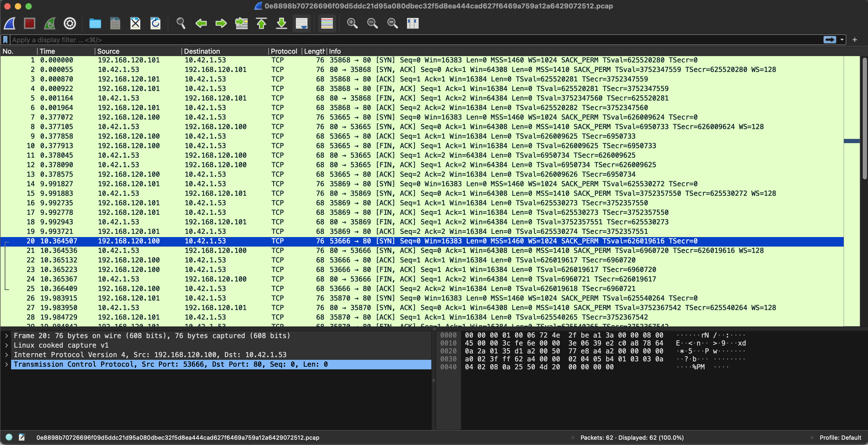Click minimap marker beside packet list
Screen dimensions: 868x445
pyautogui.click(x=852, y=141)
